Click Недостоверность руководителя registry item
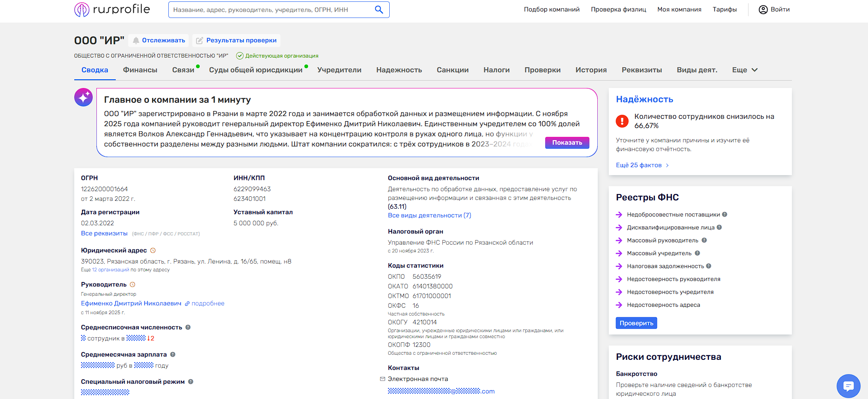 coord(673,279)
